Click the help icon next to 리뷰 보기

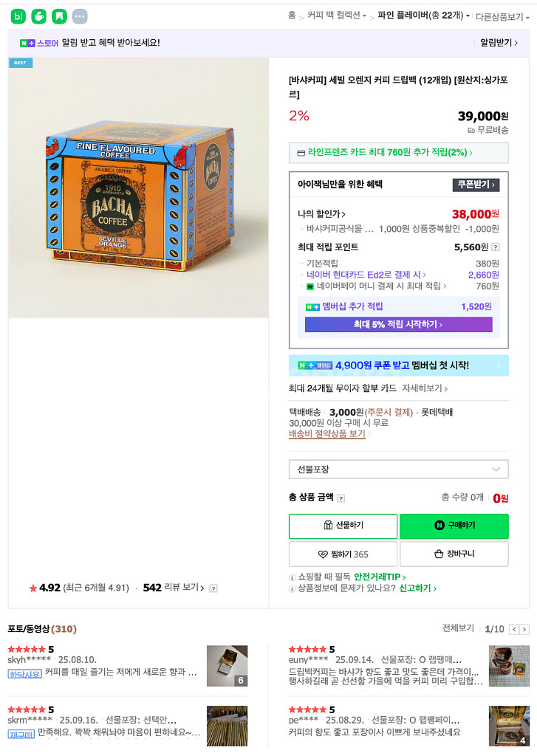213,588
